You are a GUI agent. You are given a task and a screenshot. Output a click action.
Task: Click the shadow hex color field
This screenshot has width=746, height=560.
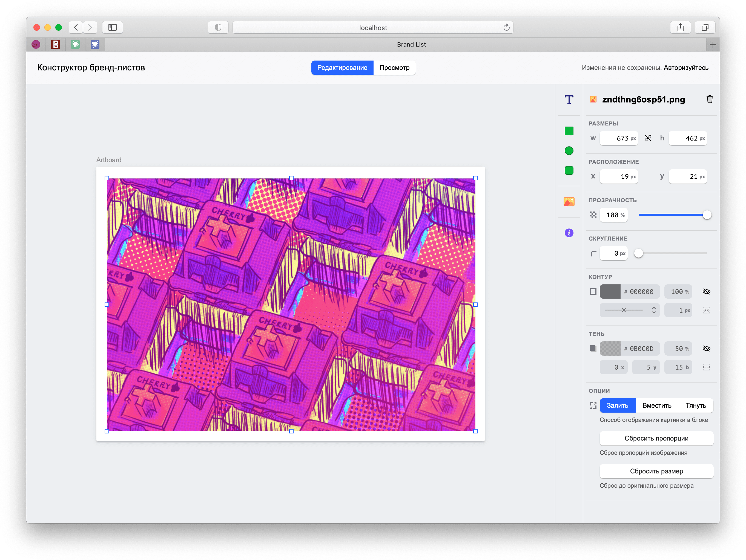point(640,348)
